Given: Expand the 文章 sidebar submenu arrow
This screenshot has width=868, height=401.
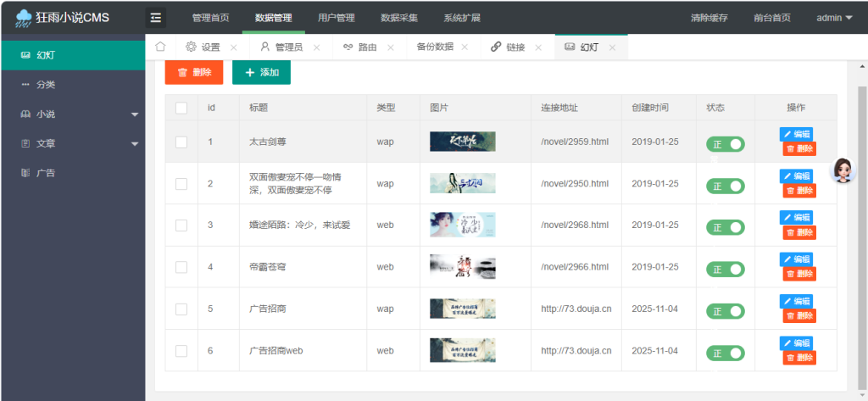Looking at the screenshot, I should (135, 144).
